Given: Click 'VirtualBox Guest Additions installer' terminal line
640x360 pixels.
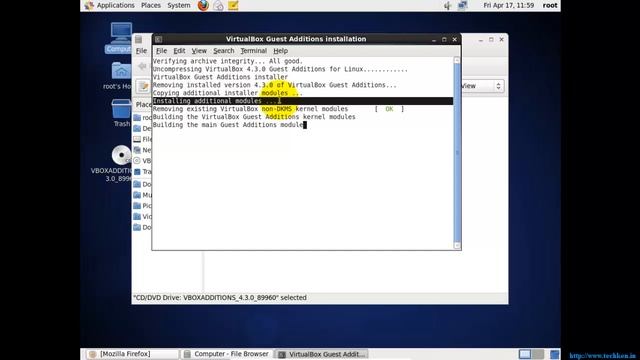Looking at the screenshot, I should [220, 77].
